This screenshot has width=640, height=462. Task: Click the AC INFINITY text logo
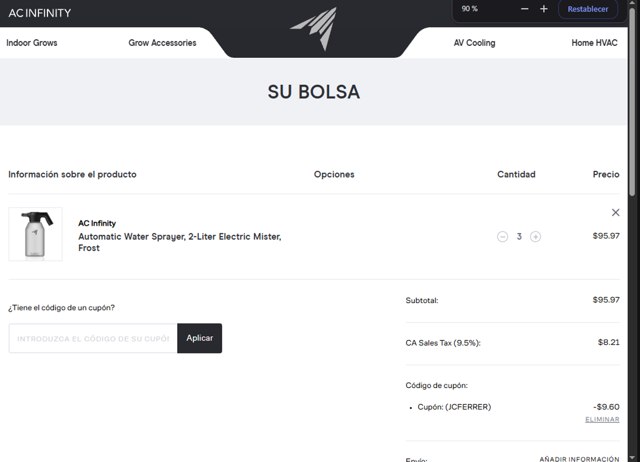pos(40,13)
